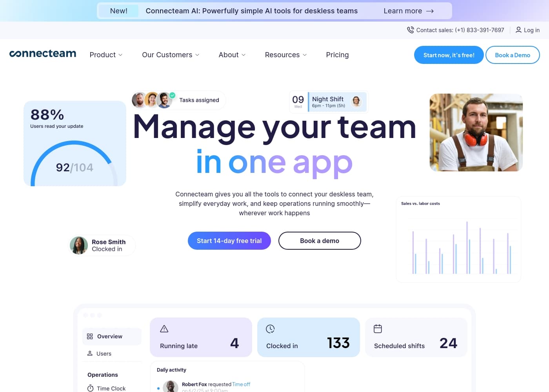Click the green checkmark on Tasks assigned avatars
Screen dimensions: 549x392
(172, 94)
